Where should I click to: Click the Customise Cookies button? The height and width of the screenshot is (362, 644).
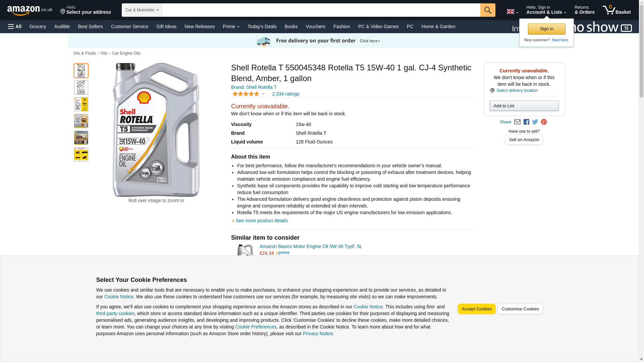click(520, 309)
